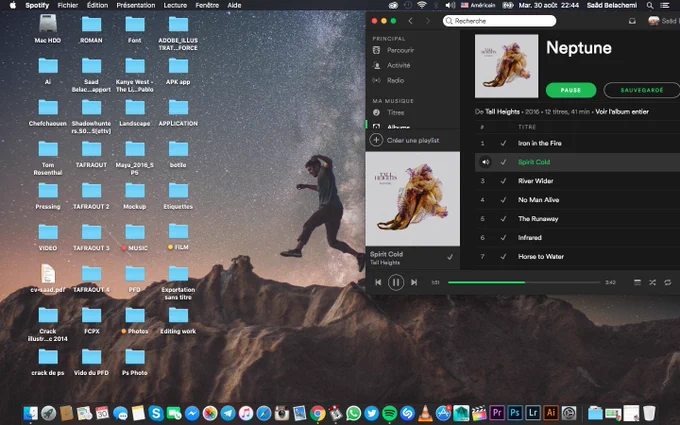Click the SAUVEGARDÉ button

pyautogui.click(x=642, y=90)
